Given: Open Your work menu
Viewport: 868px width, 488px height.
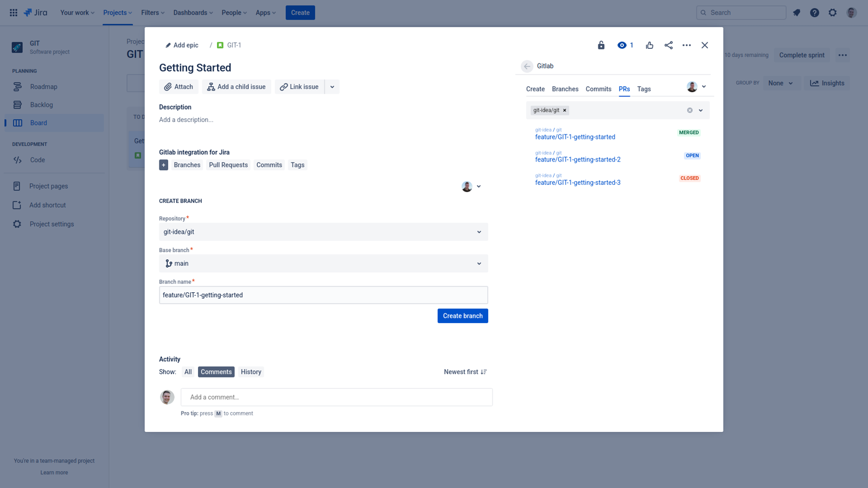Looking at the screenshot, I should tap(77, 12).
